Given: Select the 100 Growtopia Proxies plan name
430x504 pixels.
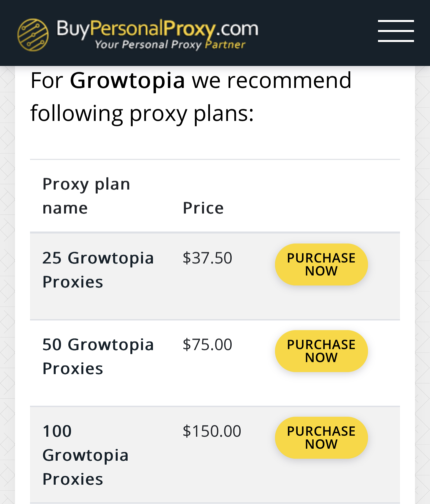Looking at the screenshot, I should (x=85, y=455).
